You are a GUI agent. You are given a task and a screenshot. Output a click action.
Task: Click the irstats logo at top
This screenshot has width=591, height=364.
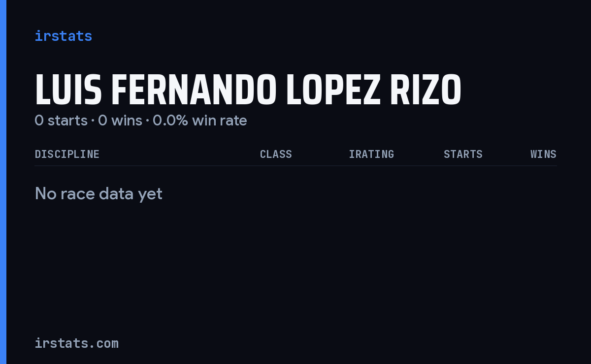(x=63, y=36)
